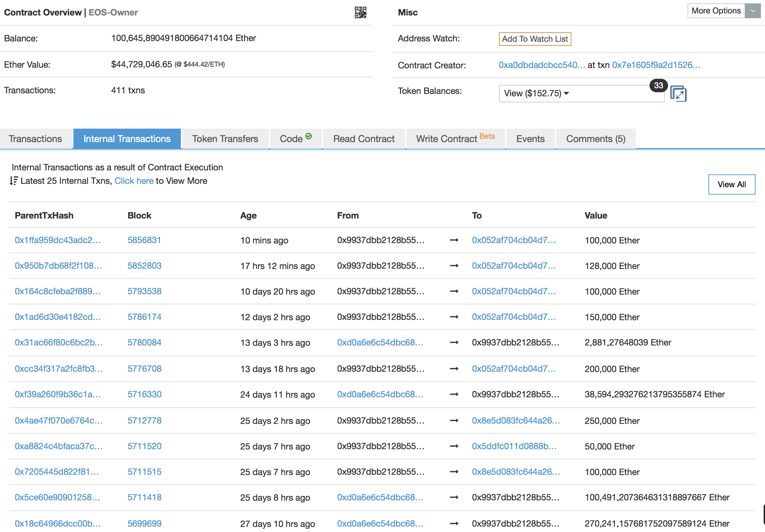Click the 'Click here' view more link
This screenshot has width=765, height=532.
click(134, 181)
